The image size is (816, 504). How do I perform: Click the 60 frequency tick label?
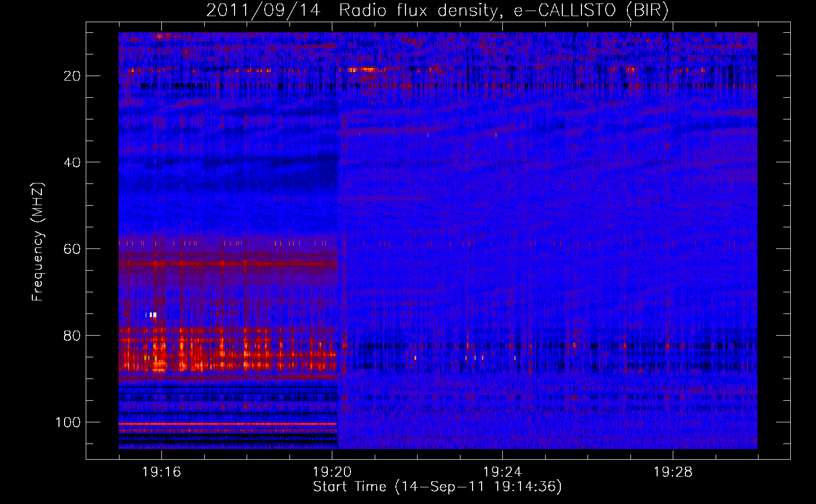[x=73, y=249]
